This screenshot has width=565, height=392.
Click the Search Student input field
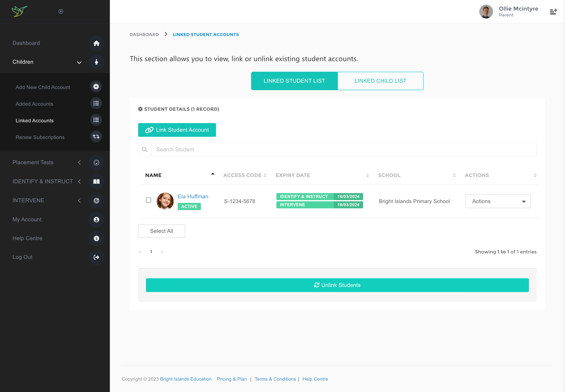(x=343, y=150)
